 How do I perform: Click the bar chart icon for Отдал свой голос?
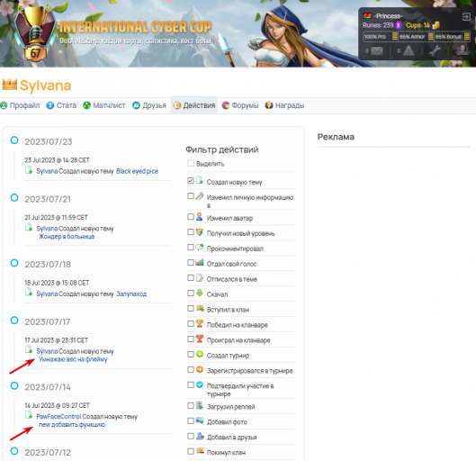click(x=200, y=262)
